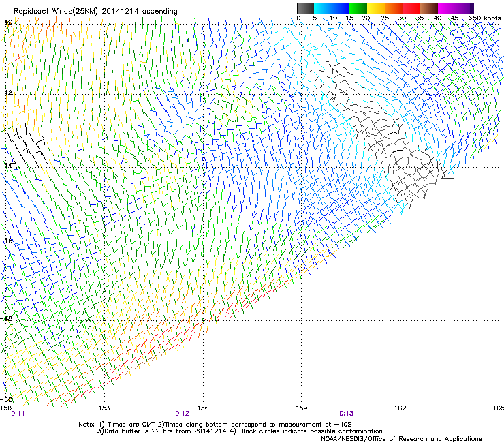This screenshot has width=504, height=443.
Task: Click the gray 0-5 knots legend segment
Action: (305, 8)
